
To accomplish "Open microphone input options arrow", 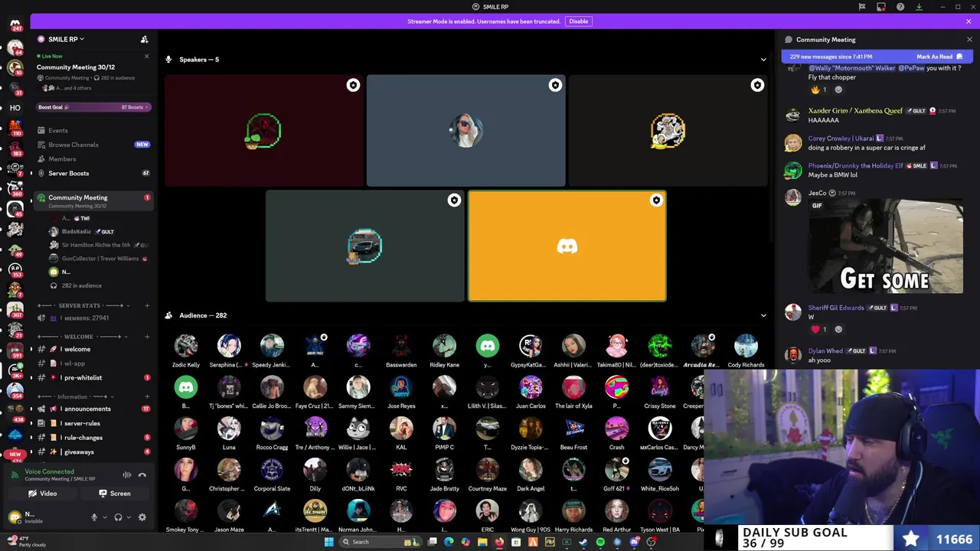I will coord(103,517).
